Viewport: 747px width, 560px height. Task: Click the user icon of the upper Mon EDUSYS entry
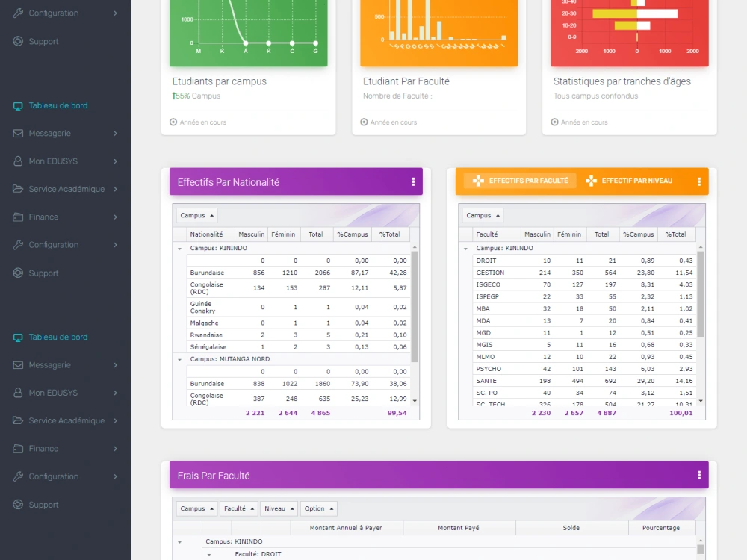[18, 161]
